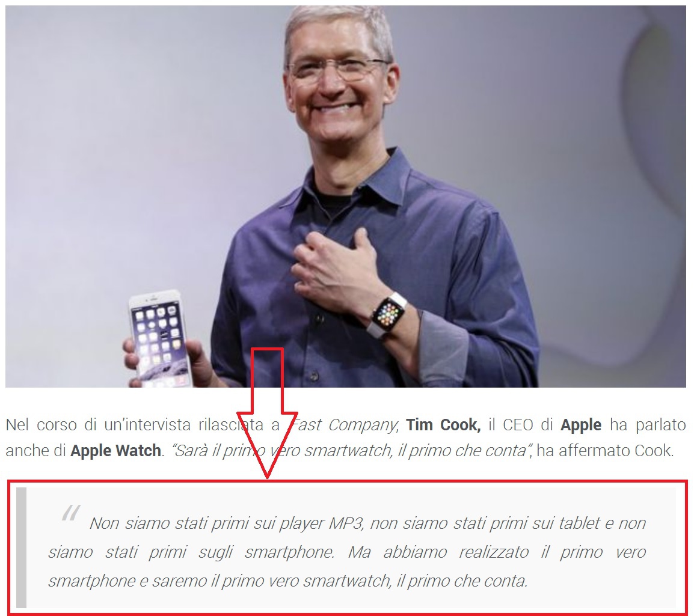
Task: Select the bold "Apple Watch" text
Action: [115, 451]
